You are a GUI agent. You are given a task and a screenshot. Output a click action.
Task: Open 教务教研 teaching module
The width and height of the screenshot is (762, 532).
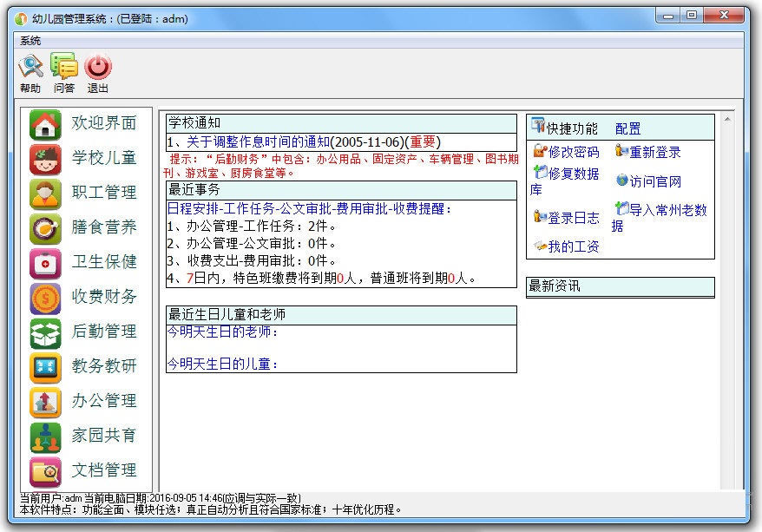click(45, 367)
